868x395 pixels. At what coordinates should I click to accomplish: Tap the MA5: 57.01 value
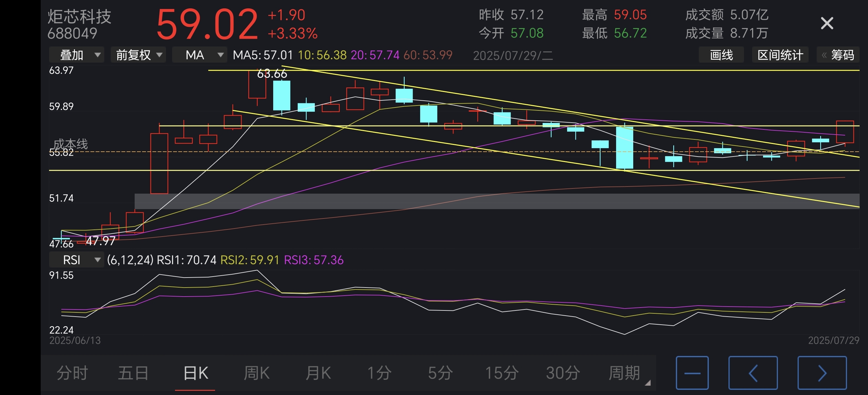[263, 55]
